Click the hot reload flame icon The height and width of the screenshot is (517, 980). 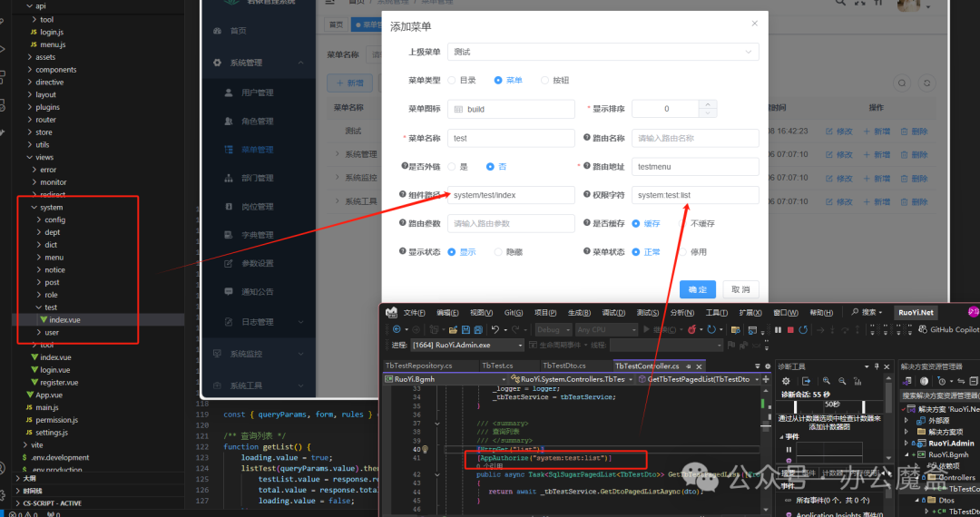coord(691,329)
